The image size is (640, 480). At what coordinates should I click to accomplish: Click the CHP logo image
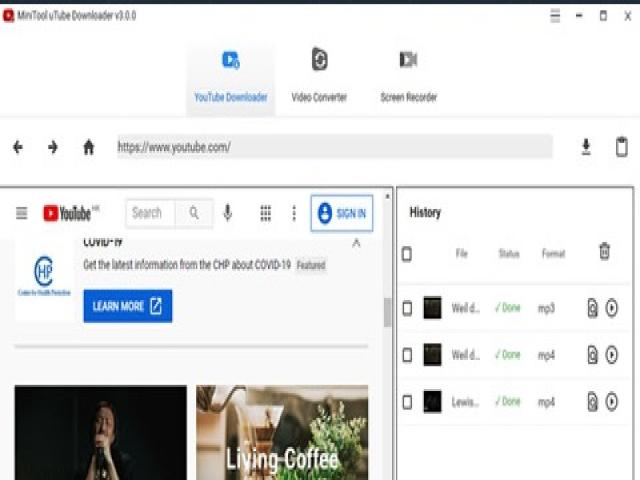pyautogui.click(x=44, y=275)
